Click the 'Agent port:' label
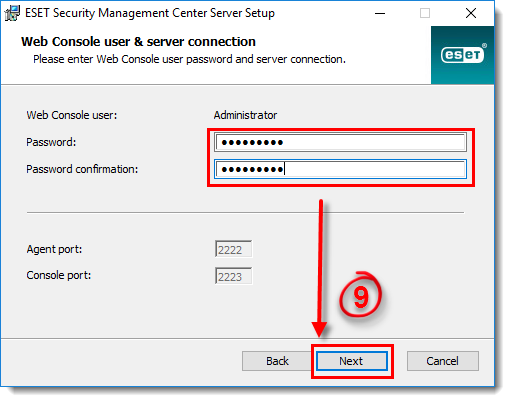The image size is (510, 402). pos(54,249)
